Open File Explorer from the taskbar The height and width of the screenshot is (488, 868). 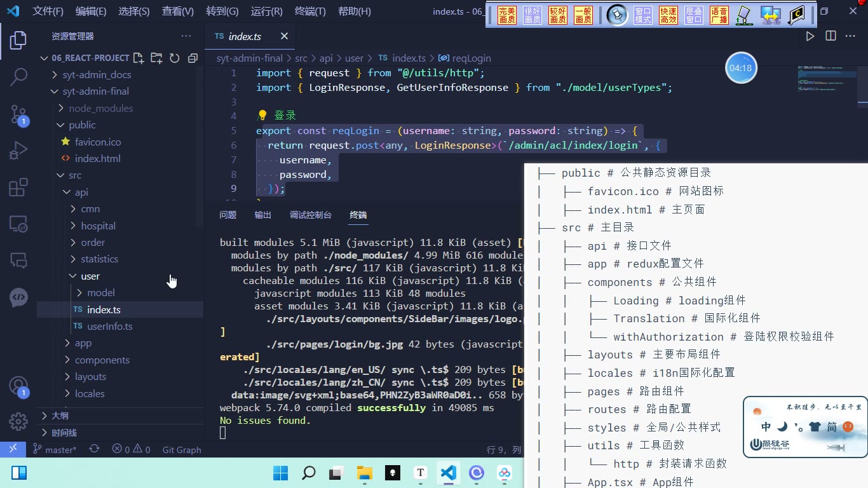[x=364, y=473]
